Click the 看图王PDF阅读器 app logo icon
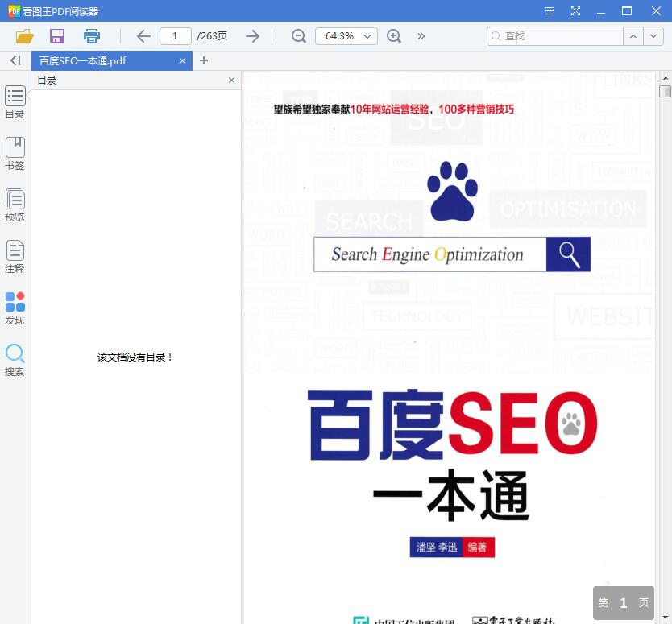This screenshot has height=624, width=672. click(14, 11)
